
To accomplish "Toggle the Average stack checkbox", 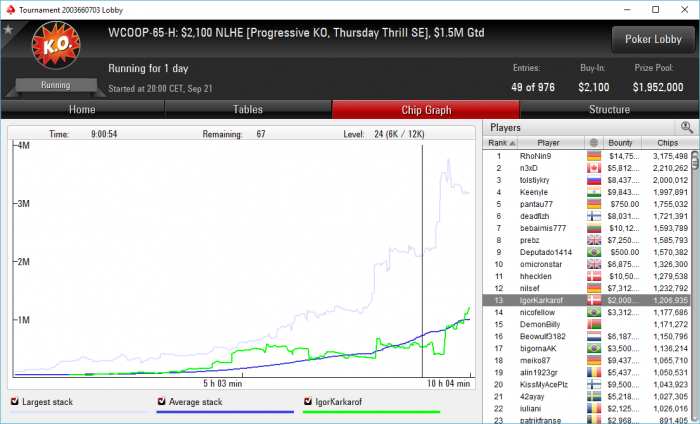I will 162,401.
